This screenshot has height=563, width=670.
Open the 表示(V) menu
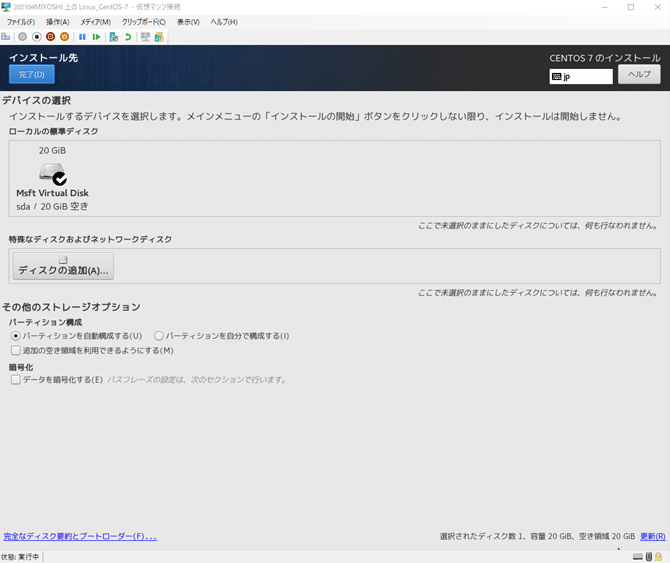188,22
